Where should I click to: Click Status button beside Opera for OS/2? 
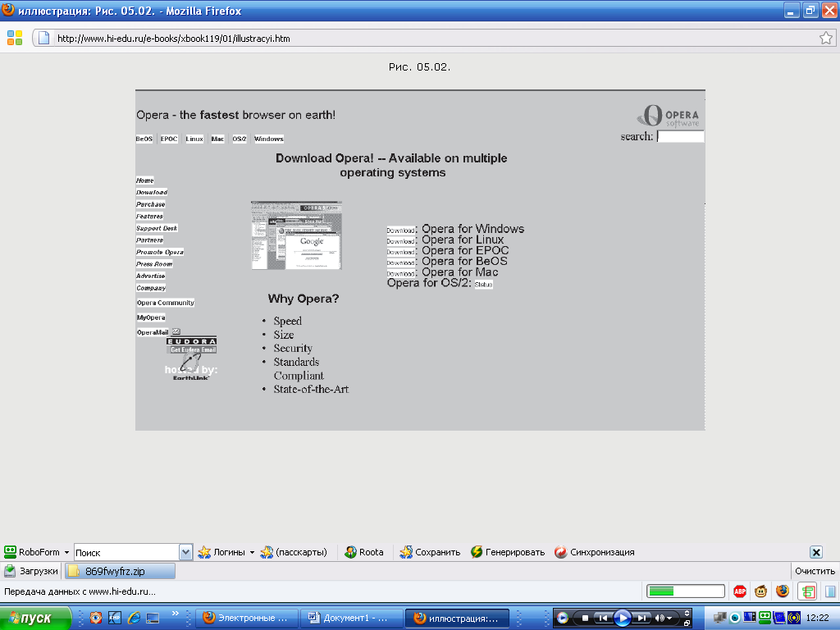click(x=483, y=285)
